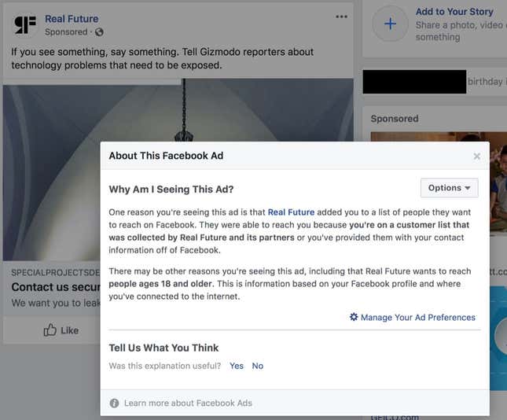Click the 'We want you to leak' description
This screenshot has height=420, width=507.
click(56, 303)
